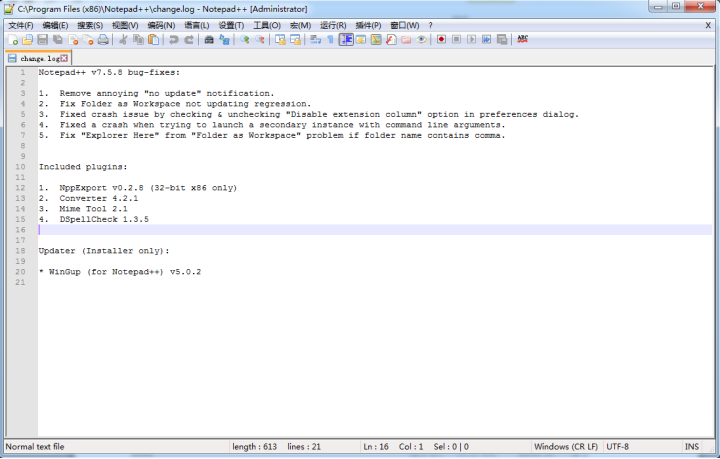Open the Document Map toolbar icon
Viewport: 720px width, 459px height.
(x=376, y=40)
